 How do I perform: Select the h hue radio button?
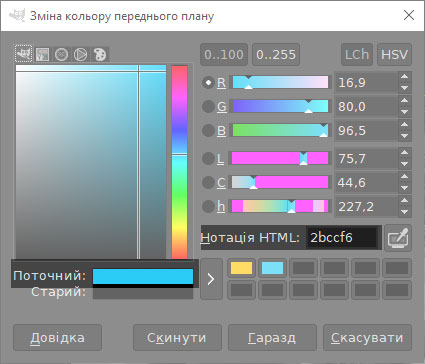208,206
